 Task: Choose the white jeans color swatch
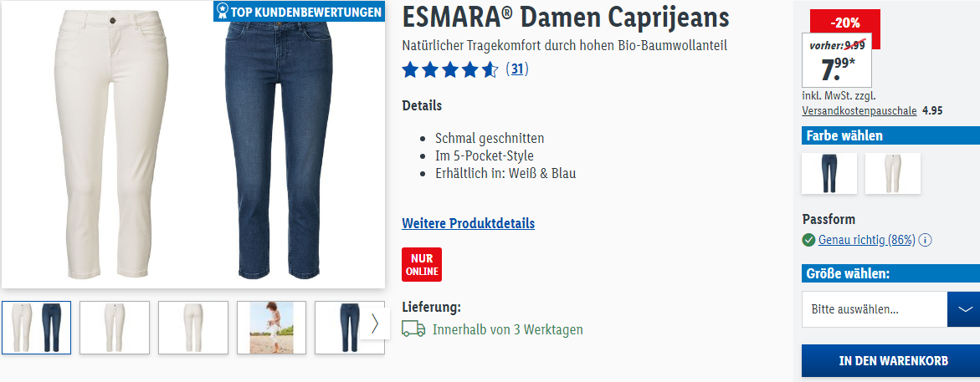pos(892,173)
